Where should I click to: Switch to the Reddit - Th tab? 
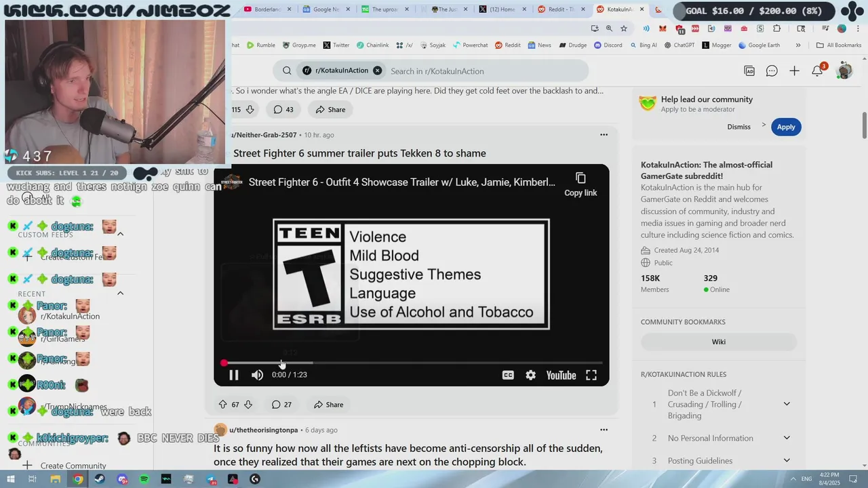[x=561, y=9]
